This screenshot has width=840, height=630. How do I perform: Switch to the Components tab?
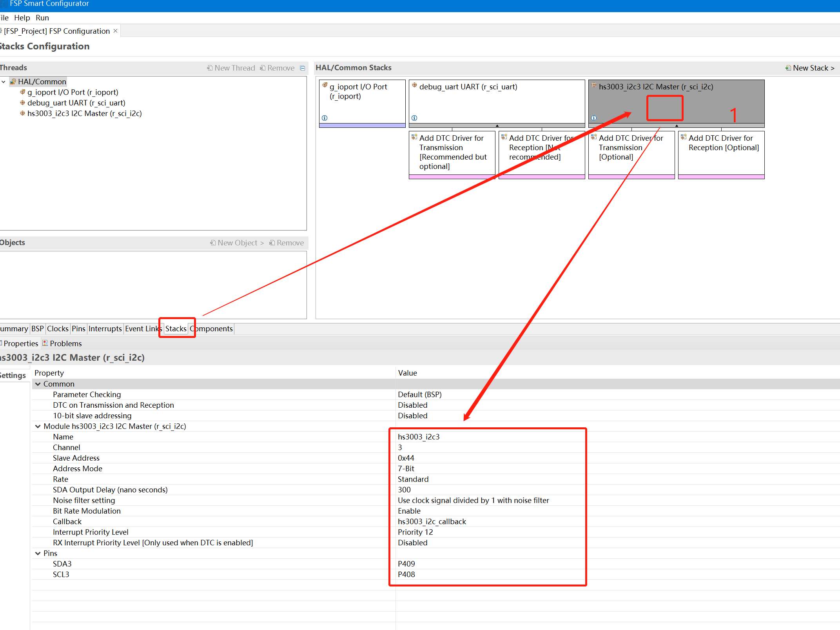click(x=212, y=329)
